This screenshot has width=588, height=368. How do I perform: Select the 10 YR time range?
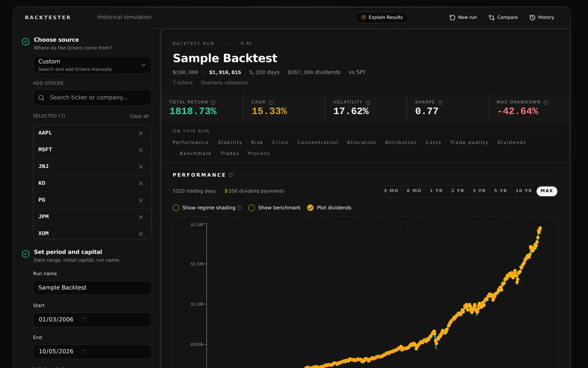click(524, 191)
